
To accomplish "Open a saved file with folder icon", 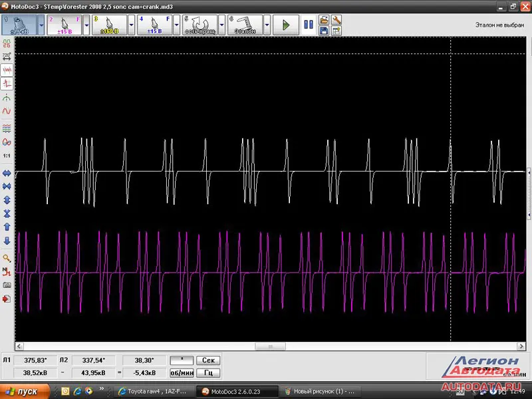I will (324, 20).
